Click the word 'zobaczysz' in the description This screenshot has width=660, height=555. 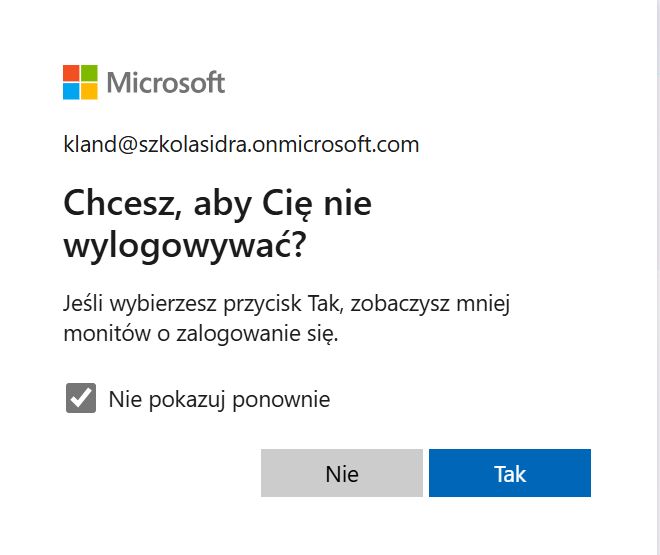pyautogui.click(x=454, y=302)
